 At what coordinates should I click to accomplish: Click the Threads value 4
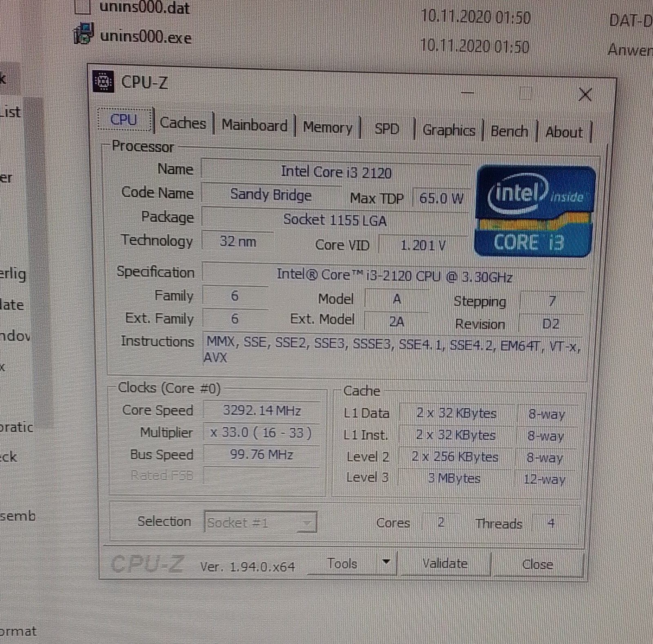(551, 523)
